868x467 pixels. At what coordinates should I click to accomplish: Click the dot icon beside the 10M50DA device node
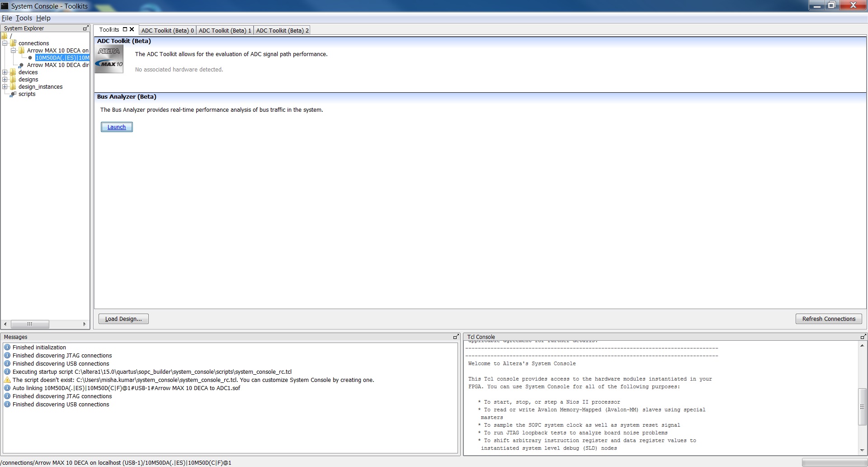[30, 57]
